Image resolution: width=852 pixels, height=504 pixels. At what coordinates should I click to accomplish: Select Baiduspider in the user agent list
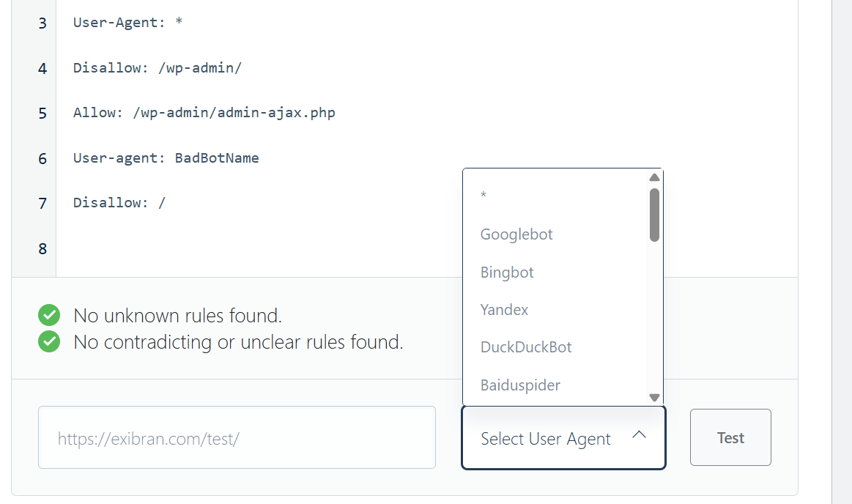pos(520,385)
